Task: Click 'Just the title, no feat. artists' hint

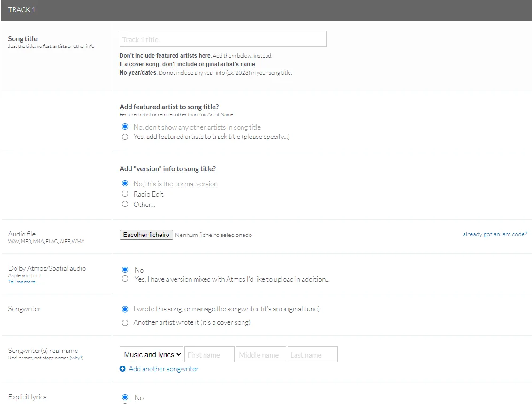Action: click(x=51, y=46)
